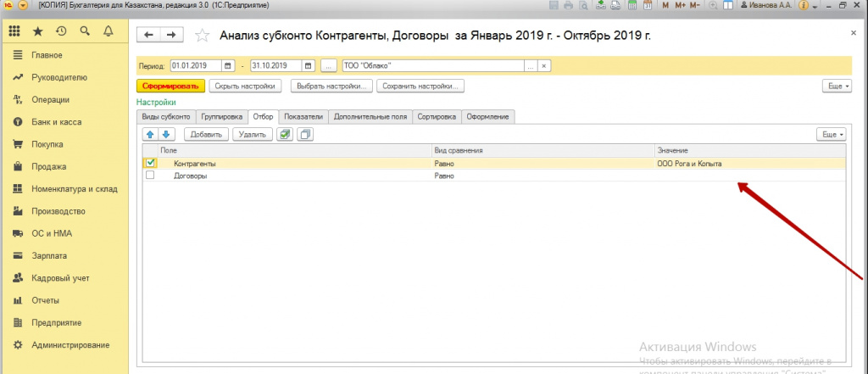Image resolution: width=868 pixels, height=374 pixels.
Task: Open calendar for start date 01.01.2019
Action: tap(228, 66)
